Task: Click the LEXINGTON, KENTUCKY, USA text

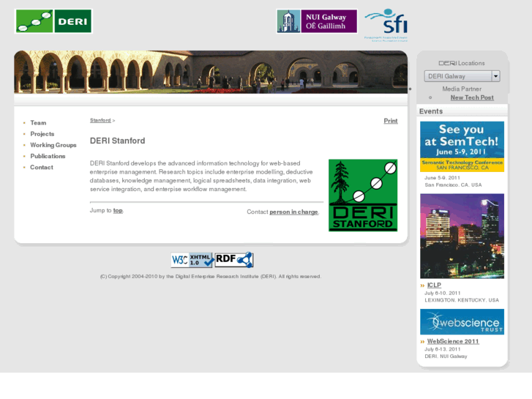Action: [462, 300]
